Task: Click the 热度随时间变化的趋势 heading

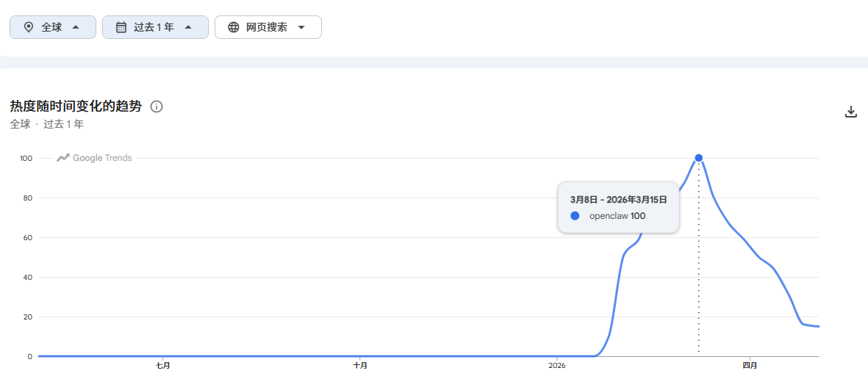Action: coord(76,106)
